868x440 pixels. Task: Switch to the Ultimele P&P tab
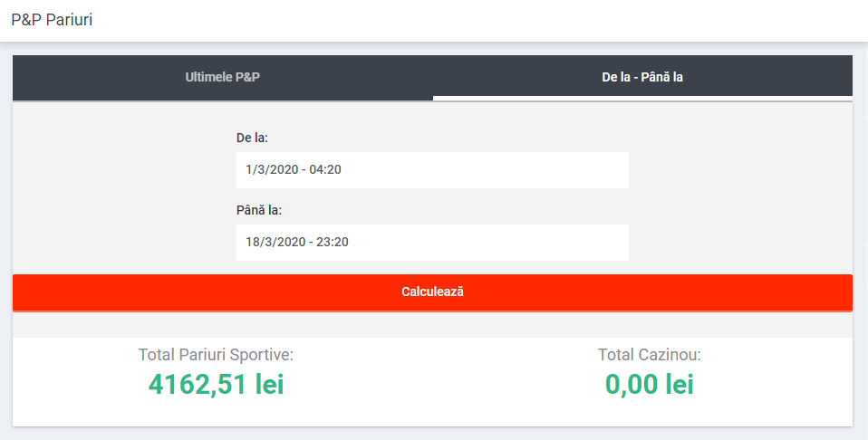coord(222,78)
